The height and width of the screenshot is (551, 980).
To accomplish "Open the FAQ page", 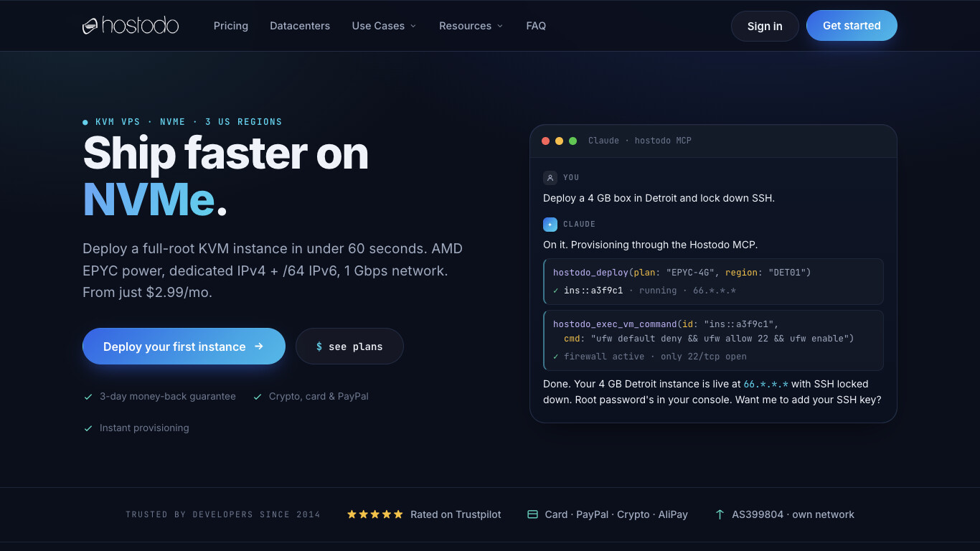I will tap(536, 26).
